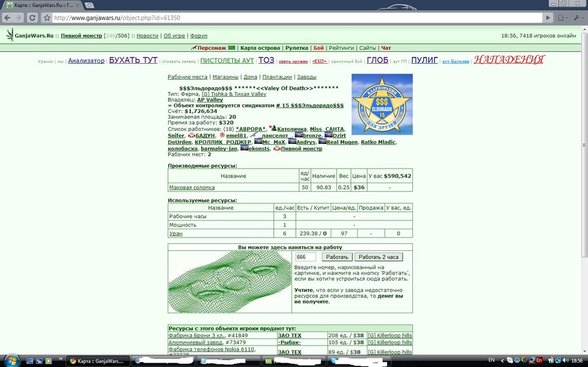588x367 pixels.
Task: Open a new browser tab
Action: coord(89,5)
